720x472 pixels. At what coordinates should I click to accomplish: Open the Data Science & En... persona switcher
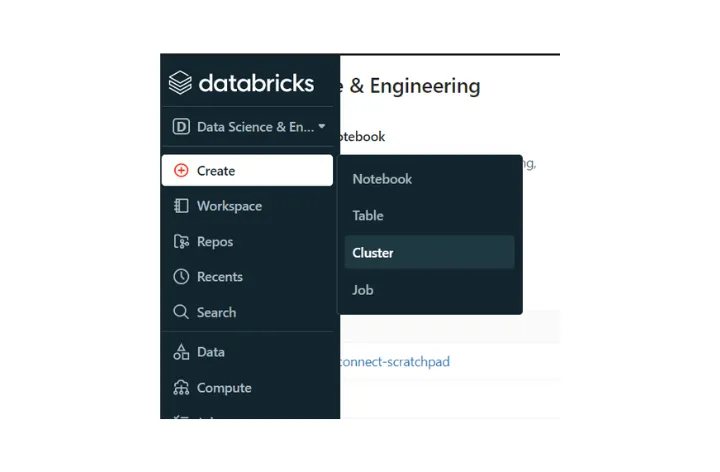coord(248,127)
